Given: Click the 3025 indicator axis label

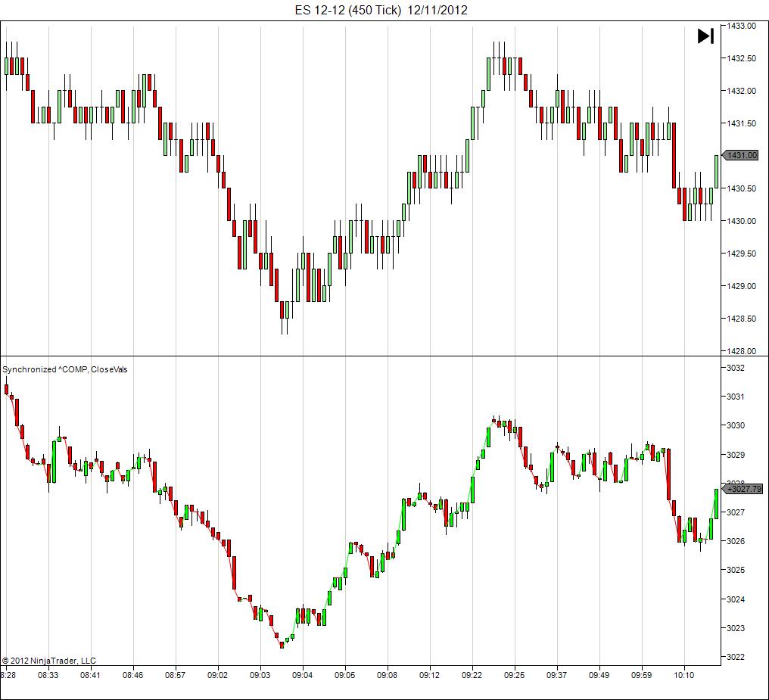Looking at the screenshot, I should [735, 570].
